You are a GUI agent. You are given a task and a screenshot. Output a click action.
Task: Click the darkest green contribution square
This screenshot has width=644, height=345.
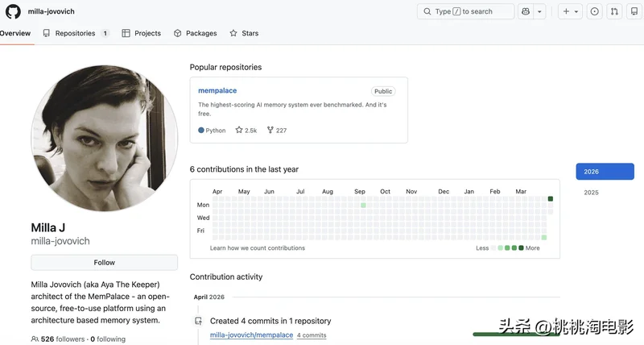[551, 198]
